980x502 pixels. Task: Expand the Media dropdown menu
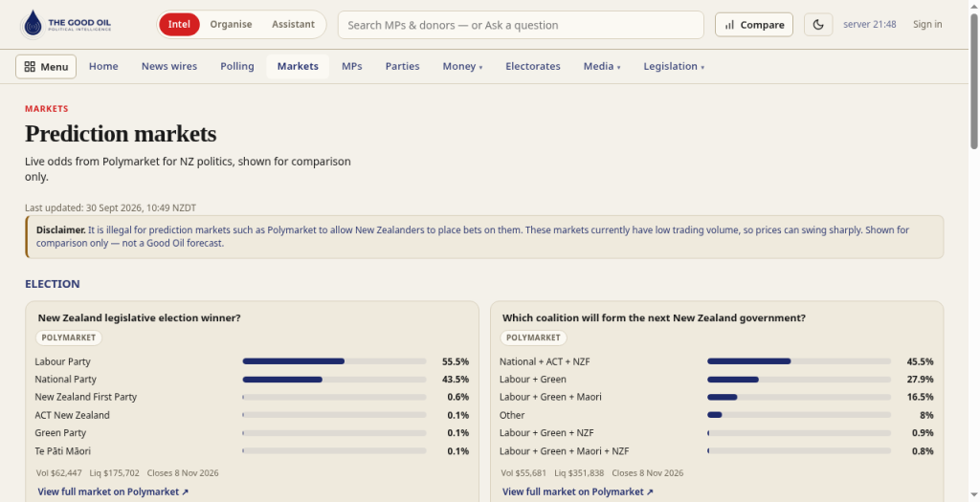[x=601, y=66]
